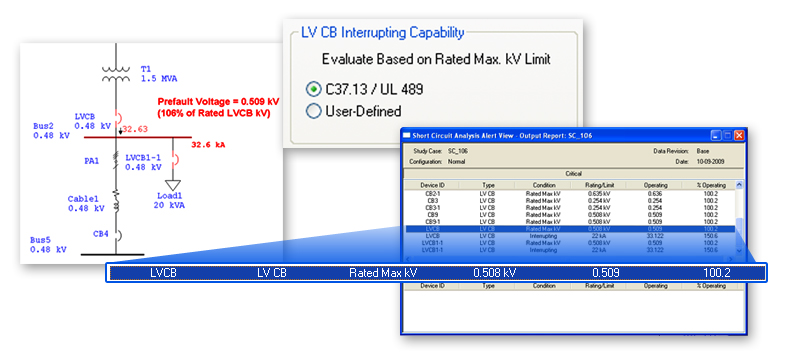This screenshot has width=787, height=360.
Task: Select the Bus5 bus bar
Action: coord(112,255)
